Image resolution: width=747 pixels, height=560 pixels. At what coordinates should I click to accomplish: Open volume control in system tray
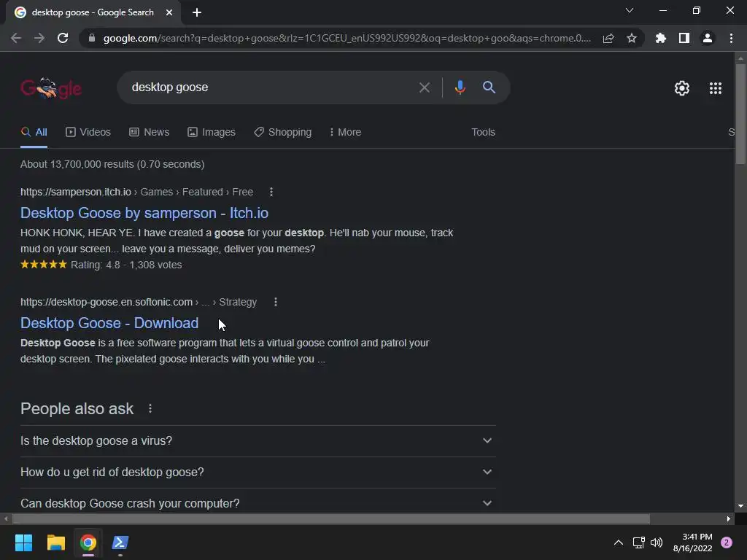point(657,542)
